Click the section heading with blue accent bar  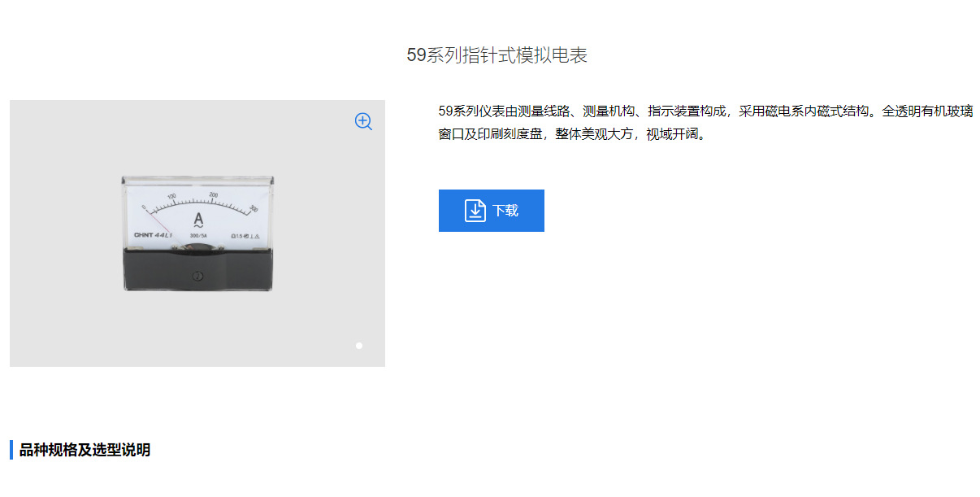(x=80, y=447)
